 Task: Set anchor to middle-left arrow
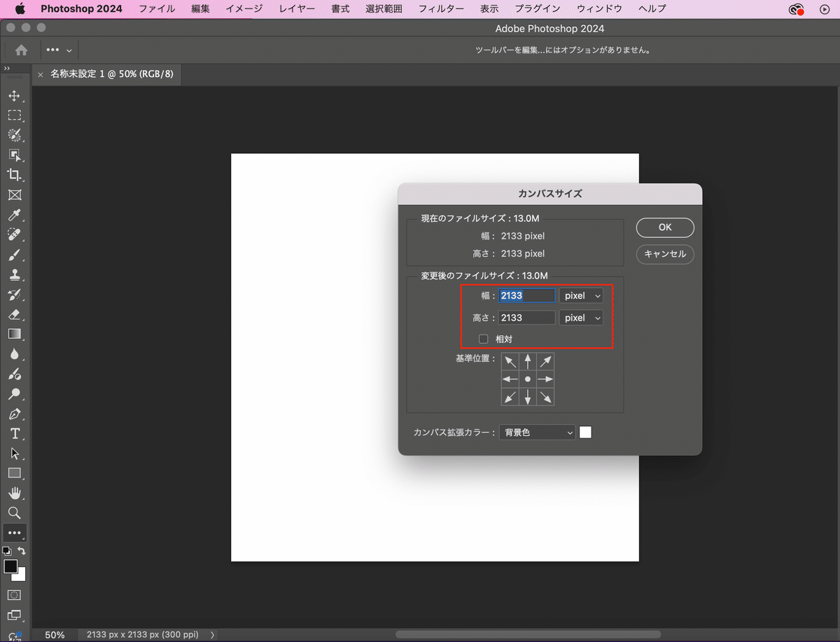click(x=510, y=379)
